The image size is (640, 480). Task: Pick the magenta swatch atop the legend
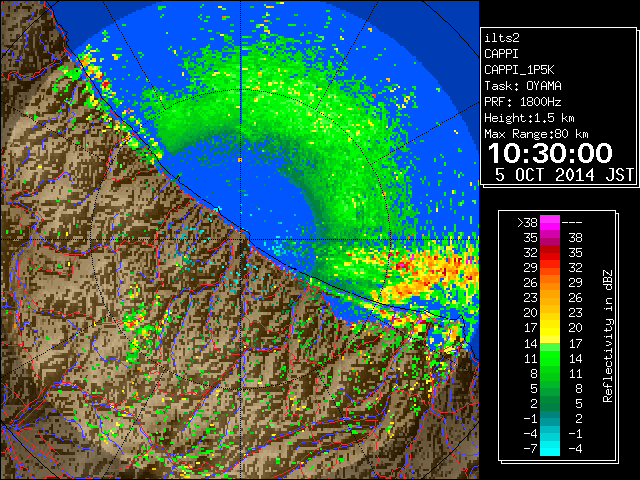point(550,223)
